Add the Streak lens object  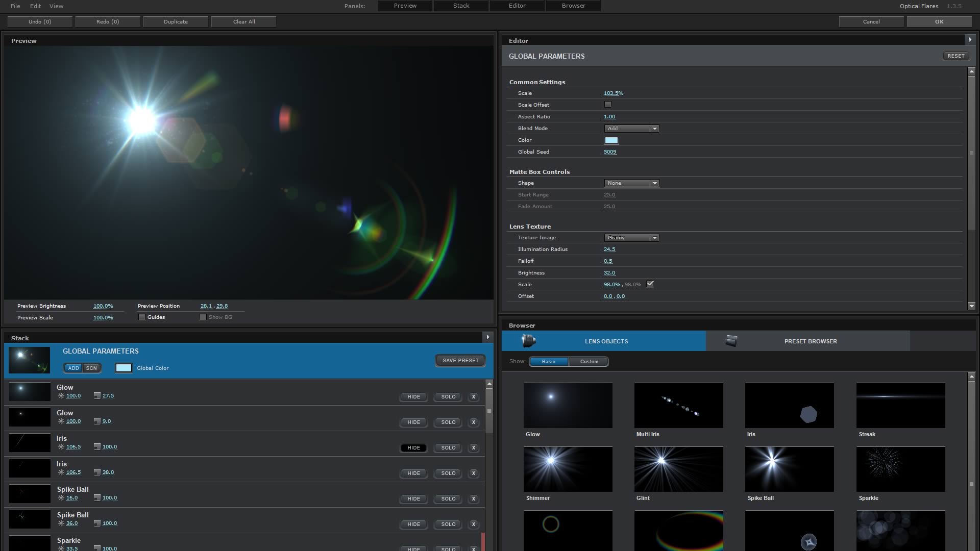click(900, 406)
